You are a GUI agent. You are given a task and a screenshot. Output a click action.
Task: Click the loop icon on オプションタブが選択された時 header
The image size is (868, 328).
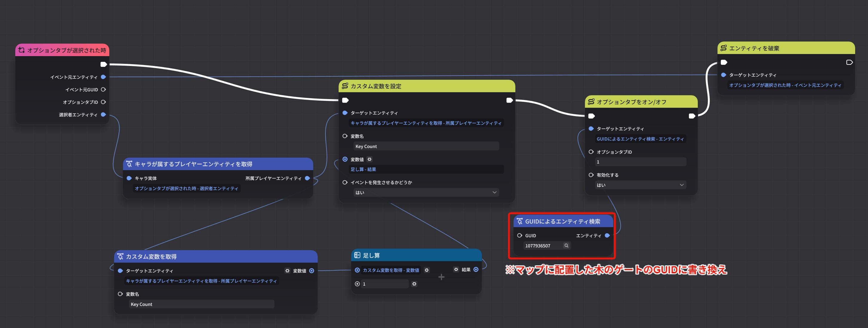[21, 50]
